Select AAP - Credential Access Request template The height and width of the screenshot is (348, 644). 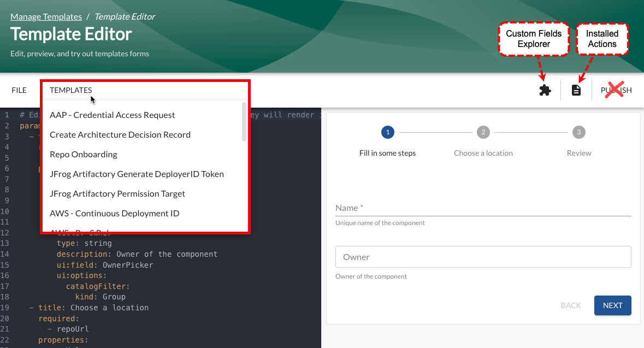113,115
